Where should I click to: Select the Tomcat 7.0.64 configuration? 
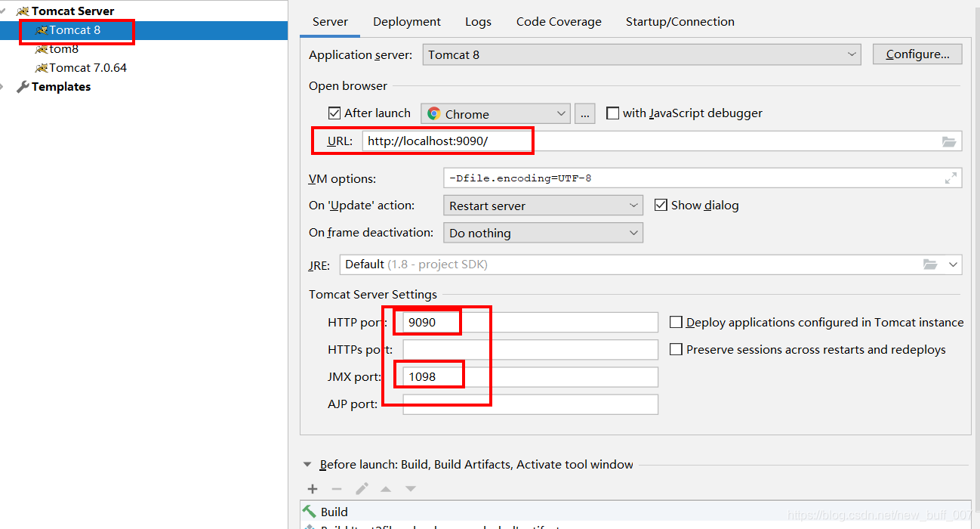[x=88, y=68]
